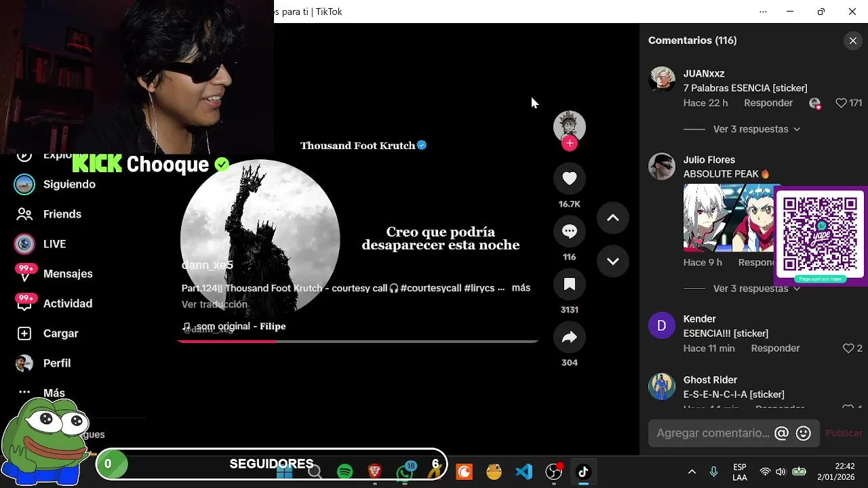The width and height of the screenshot is (868, 488).
Task: Reply to JUANxxz's comment
Action: coord(768,103)
